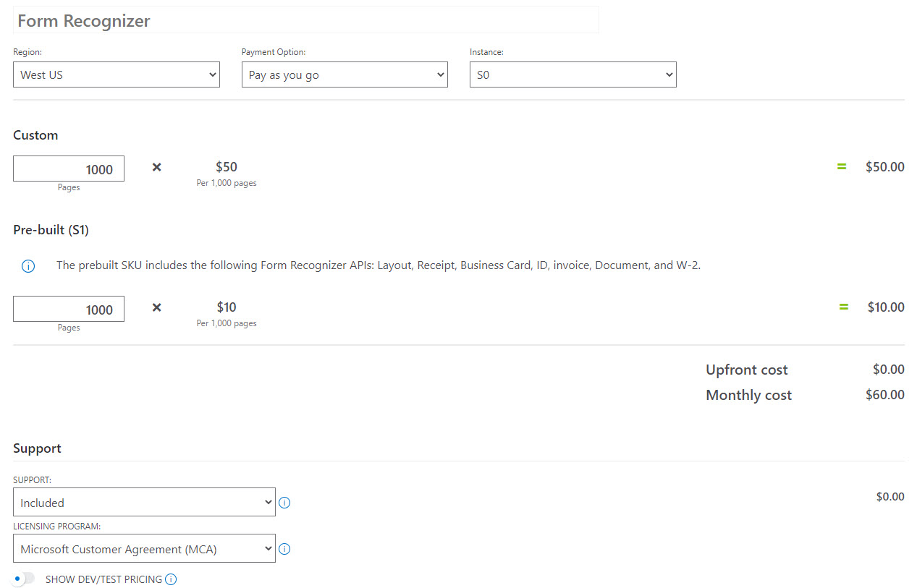Image resolution: width=917 pixels, height=588 pixels.
Task: Open the Support dropdown showing Included
Action: (144, 502)
